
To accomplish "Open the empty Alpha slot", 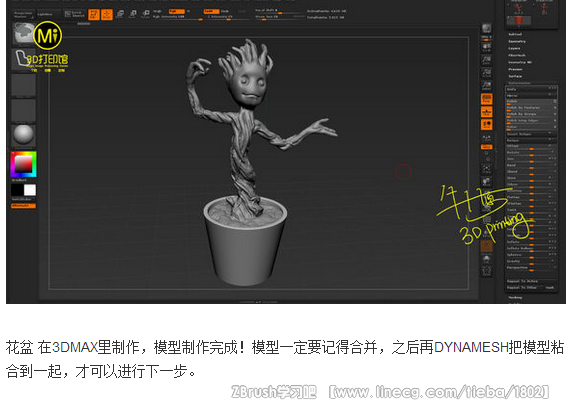I will (x=24, y=85).
